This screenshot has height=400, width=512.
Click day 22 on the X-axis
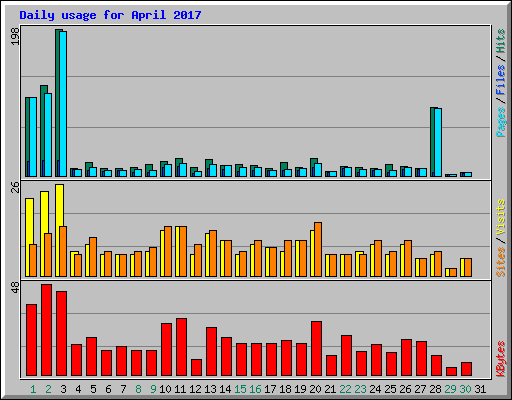click(x=345, y=389)
